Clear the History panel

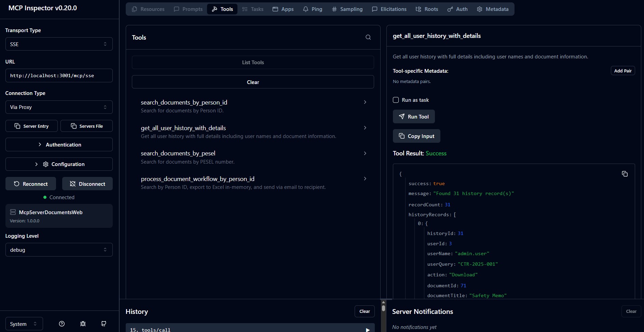[365, 311]
